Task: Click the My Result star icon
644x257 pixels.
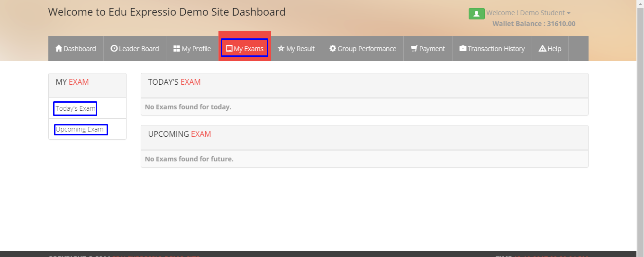Action: pos(281,48)
